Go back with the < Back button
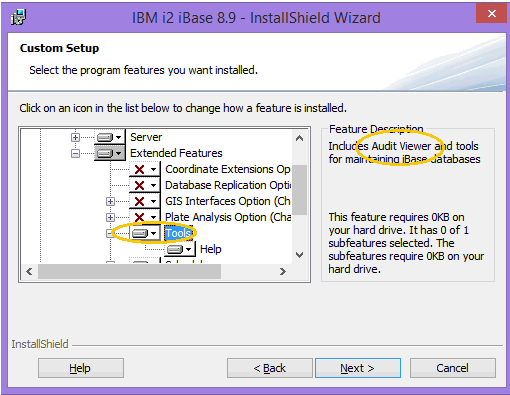 [x=270, y=368]
